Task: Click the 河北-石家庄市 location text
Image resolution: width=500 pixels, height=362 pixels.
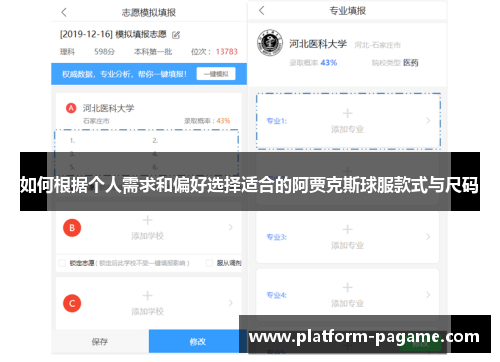Action: [377, 45]
